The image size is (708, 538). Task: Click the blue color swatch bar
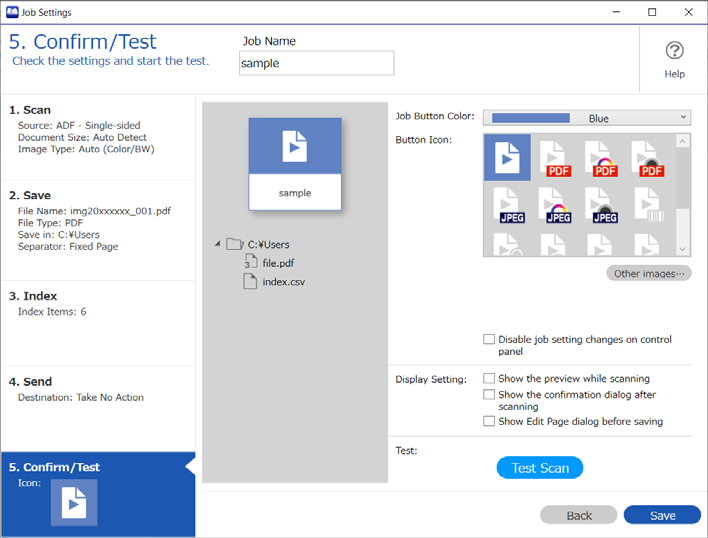tap(531, 118)
